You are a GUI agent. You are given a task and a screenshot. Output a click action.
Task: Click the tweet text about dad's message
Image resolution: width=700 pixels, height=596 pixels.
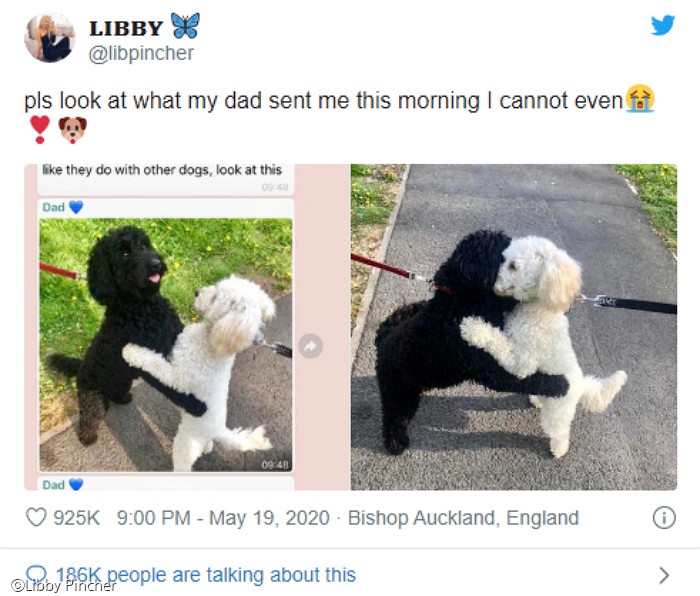323,100
